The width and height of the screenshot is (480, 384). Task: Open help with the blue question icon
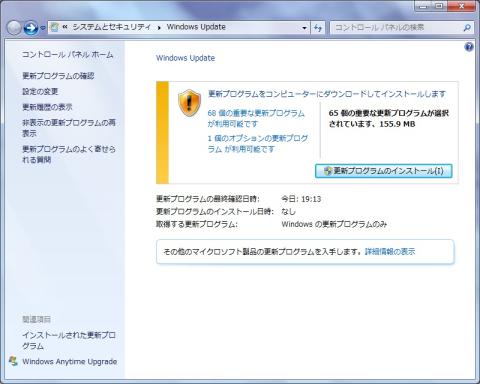point(469,47)
